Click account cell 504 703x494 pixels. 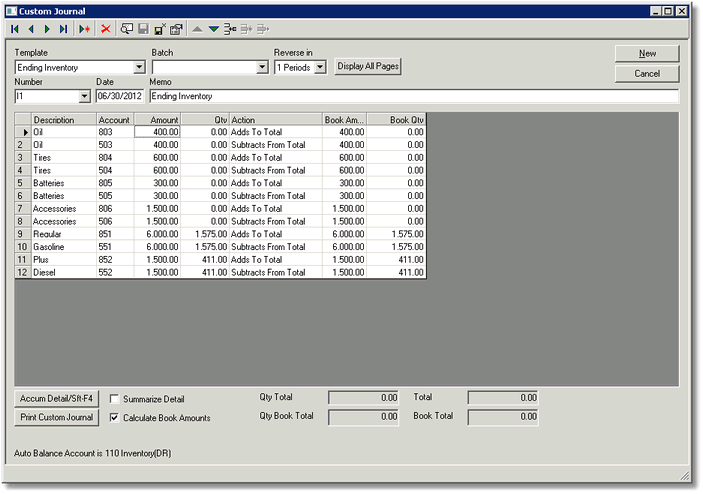point(115,170)
